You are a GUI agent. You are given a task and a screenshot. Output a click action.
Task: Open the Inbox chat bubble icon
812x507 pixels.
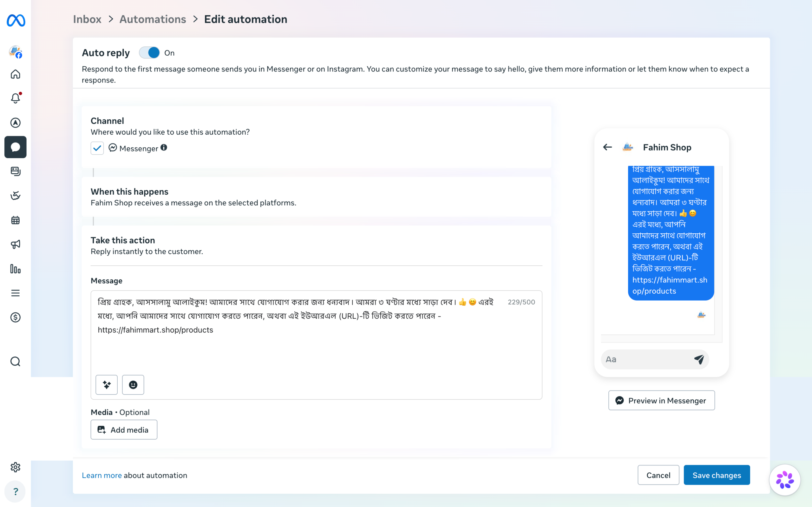16,147
